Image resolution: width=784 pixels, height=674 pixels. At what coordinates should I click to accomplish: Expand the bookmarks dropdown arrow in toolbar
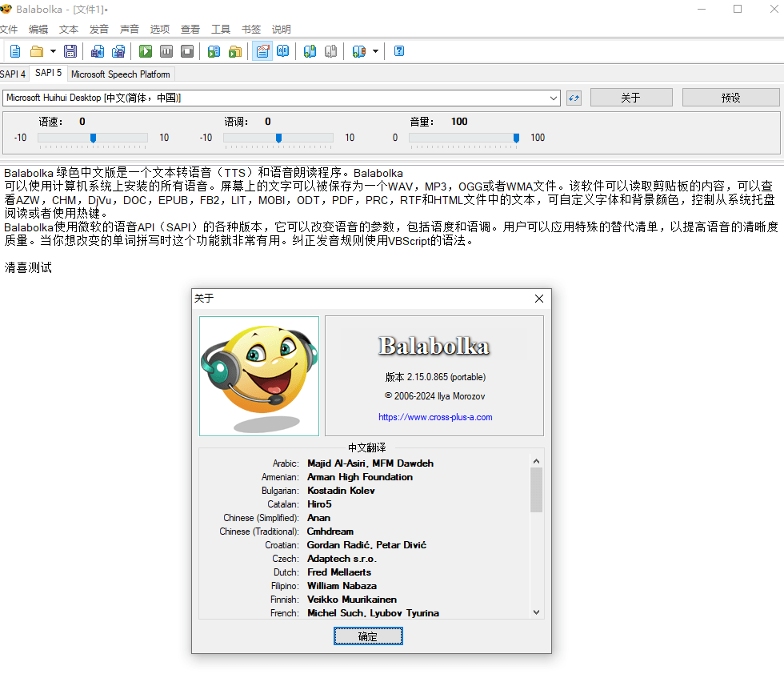coord(375,51)
